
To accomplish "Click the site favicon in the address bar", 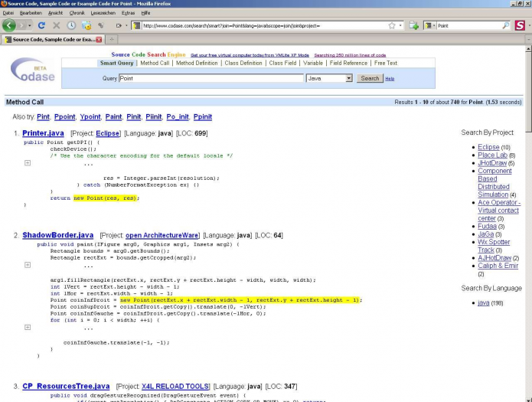I will 136,25.
